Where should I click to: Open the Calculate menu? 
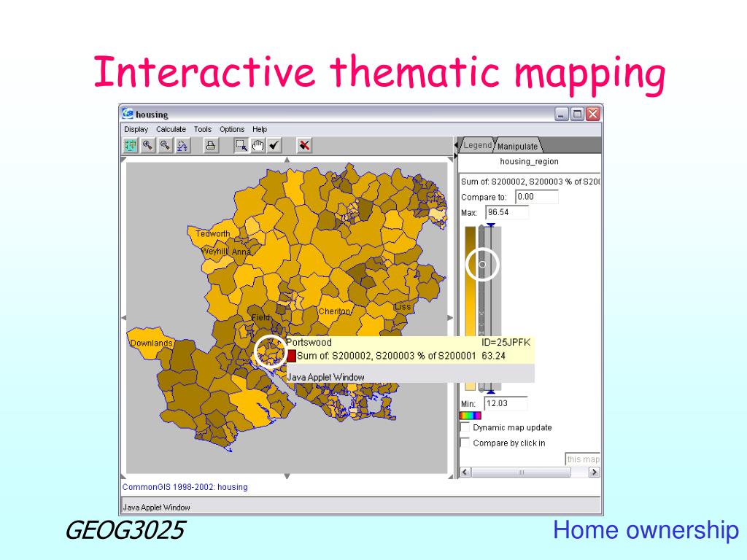tap(171, 129)
